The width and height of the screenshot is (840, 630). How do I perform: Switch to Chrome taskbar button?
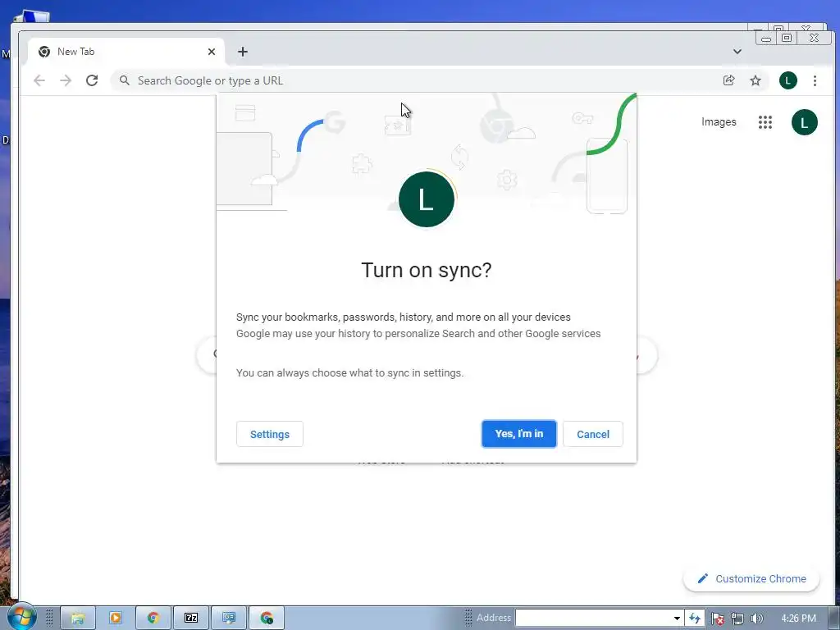click(x=153, y=619)
